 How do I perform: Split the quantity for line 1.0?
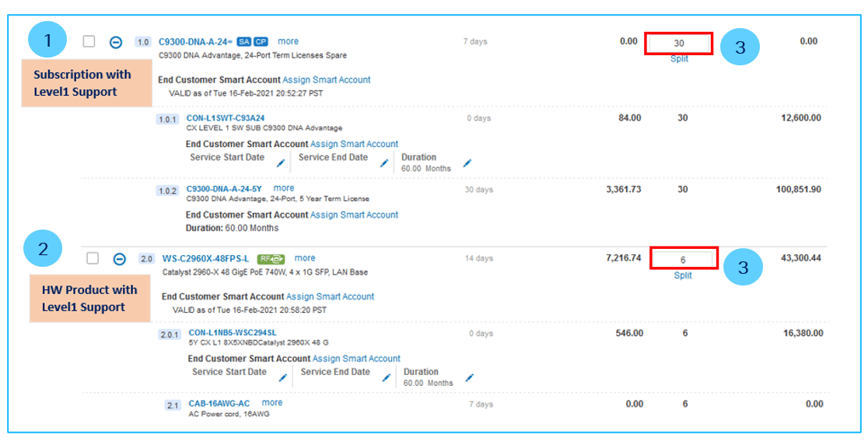(x=679, y=58)
